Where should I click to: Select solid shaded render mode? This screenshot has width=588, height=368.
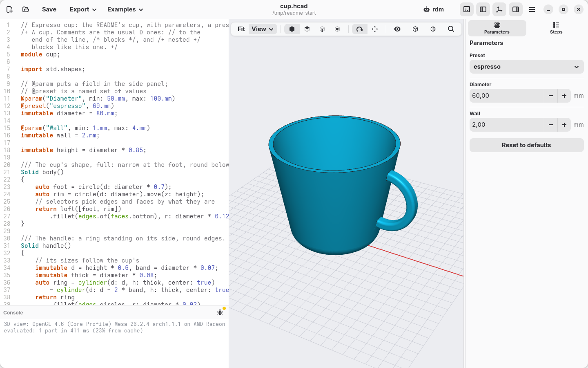292,29
